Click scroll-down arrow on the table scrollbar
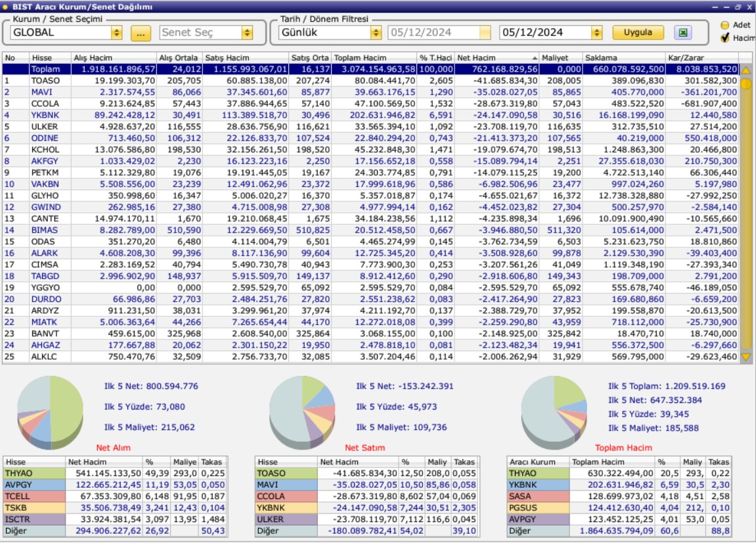 746,357
